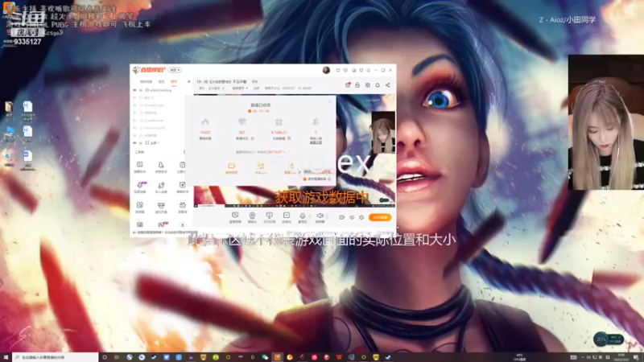The height and width of the screenshot is (362, 644).
Task: Open the streamer avatar in title bar
Action: click(x=326, y=70)
